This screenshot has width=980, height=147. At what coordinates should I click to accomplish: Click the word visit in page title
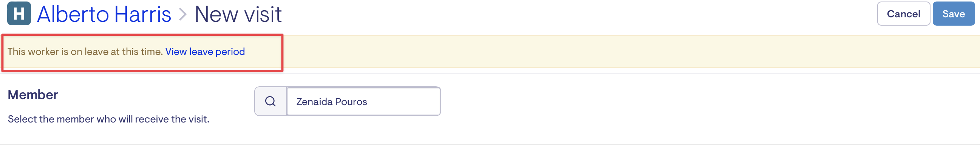pyautogui.click(x=263, y=14)
